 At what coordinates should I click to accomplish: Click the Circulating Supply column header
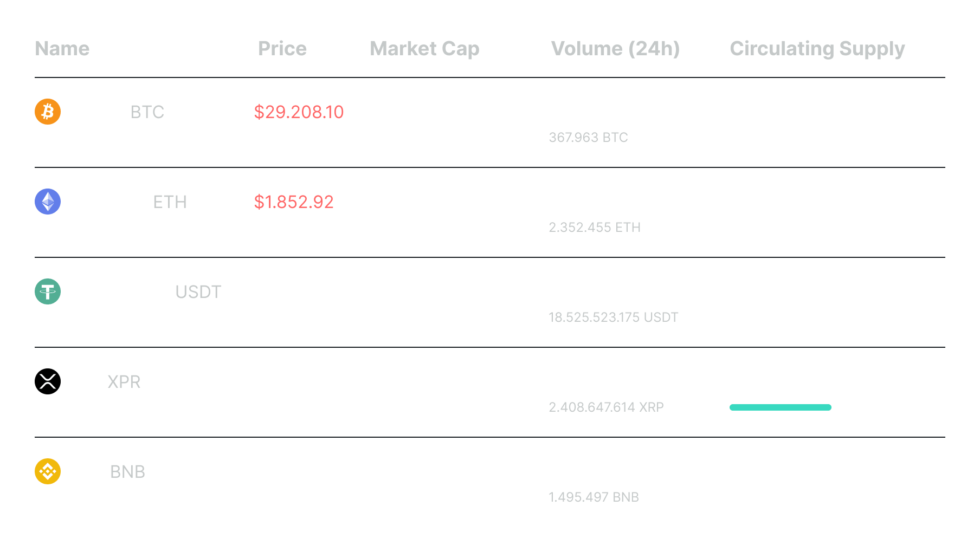[x=817, y=49]
